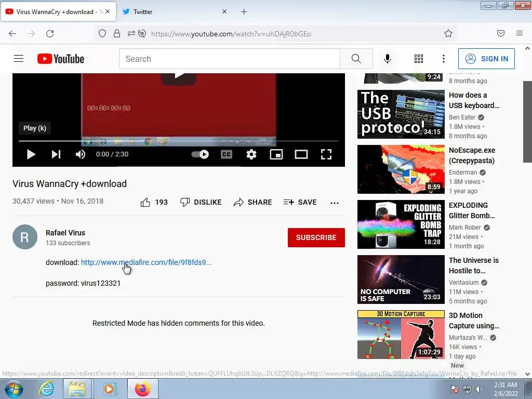Viewport: 532px width, 399px height.
Task: Activate voice search microphone
Action: tap(388, 59)
